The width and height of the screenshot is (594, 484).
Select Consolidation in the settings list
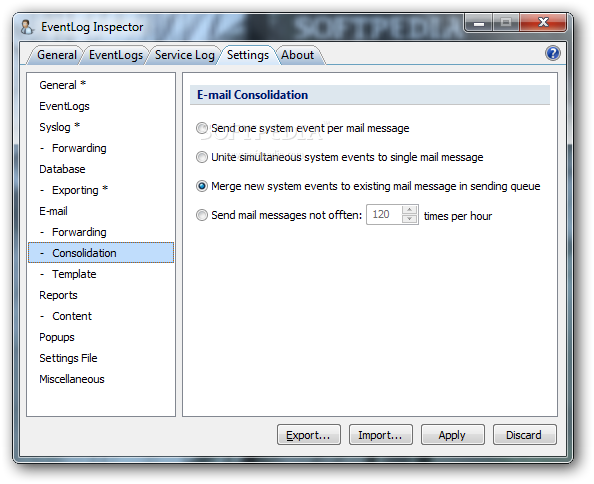(101, 253)
